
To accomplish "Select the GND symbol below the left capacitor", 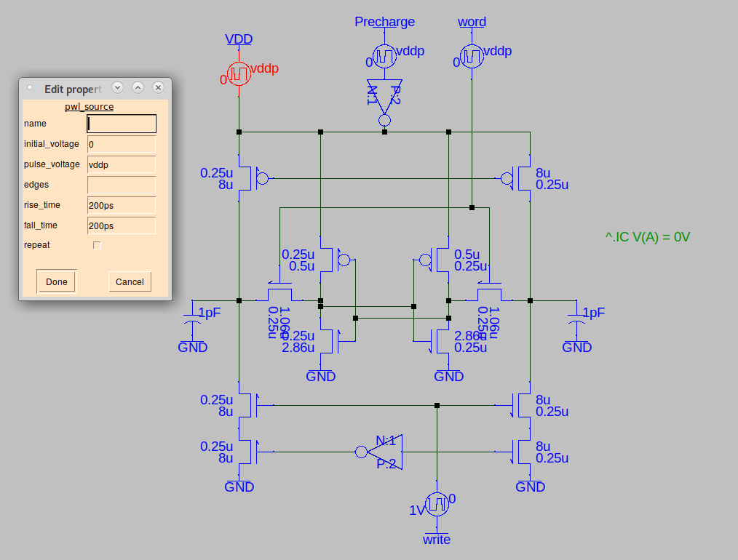I will coord(191,342).
